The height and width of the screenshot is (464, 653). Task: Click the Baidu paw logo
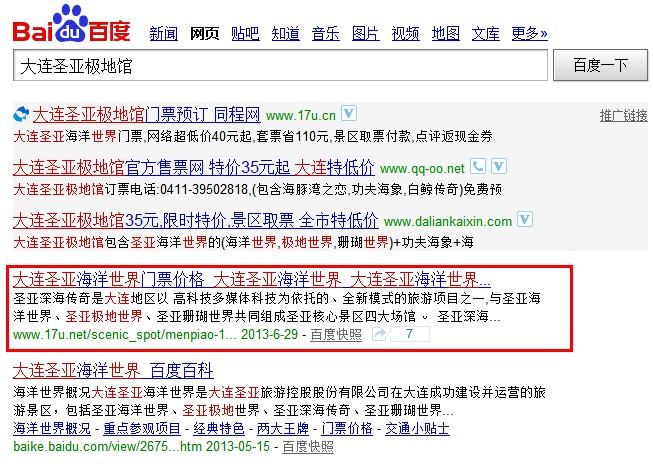coord(71,23)
